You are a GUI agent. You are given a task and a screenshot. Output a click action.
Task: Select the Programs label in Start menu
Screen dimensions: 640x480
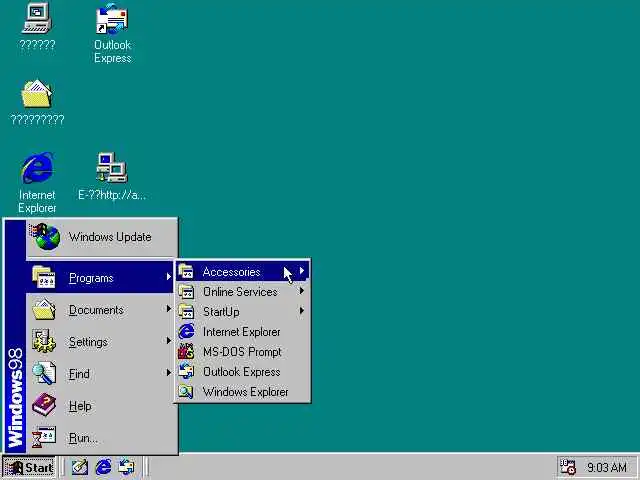click(x=91, y=278)
